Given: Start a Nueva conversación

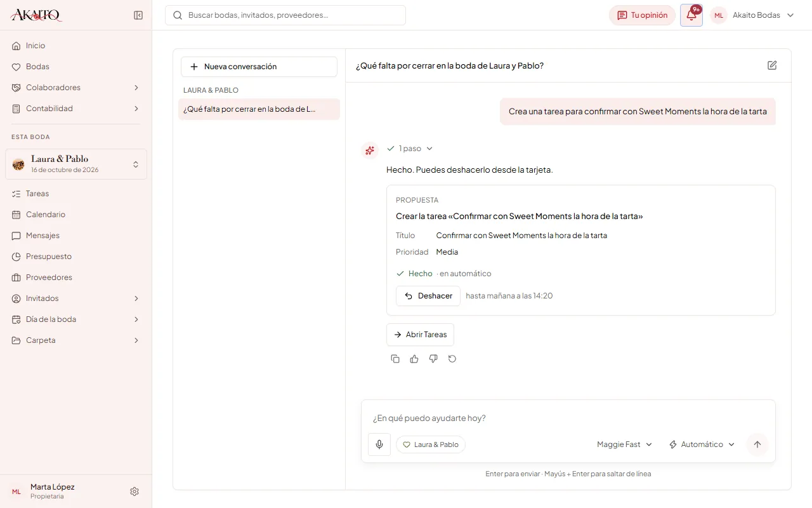Looking at the screenshot, I should click(259, 67).
